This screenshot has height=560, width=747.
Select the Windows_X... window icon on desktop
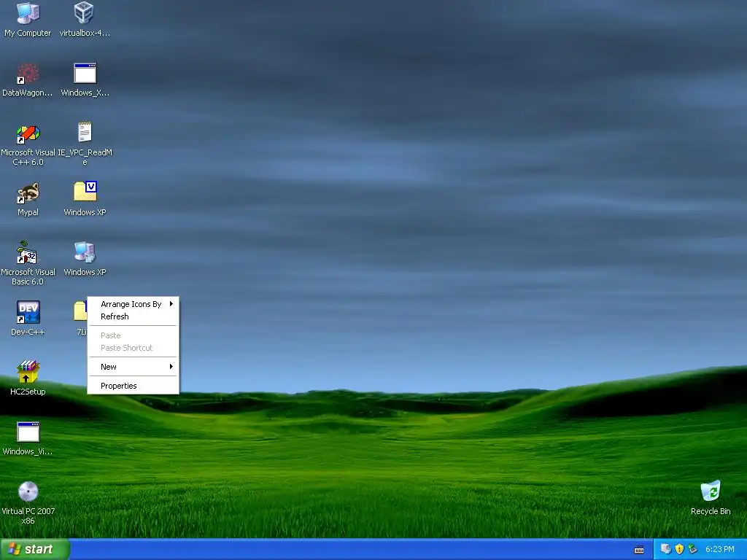tap(85, 74)
